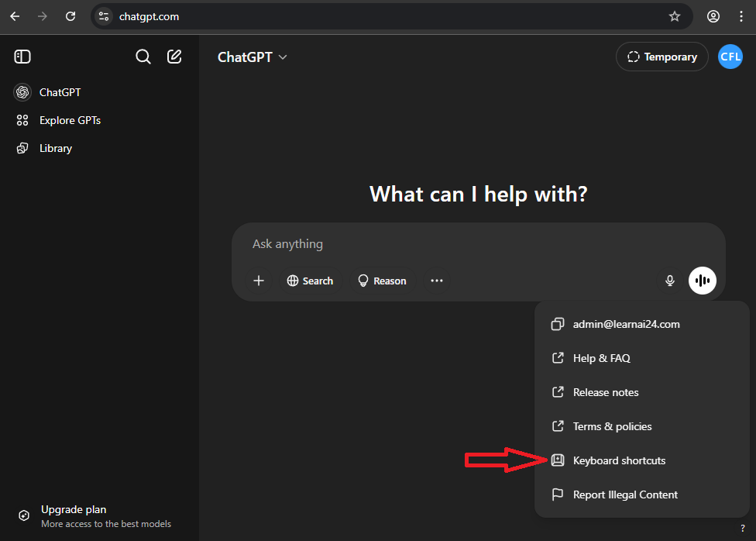Go back with the browser back arrow
The width and height of the screenshot is (756, 541).
click(x=15, y=16)
